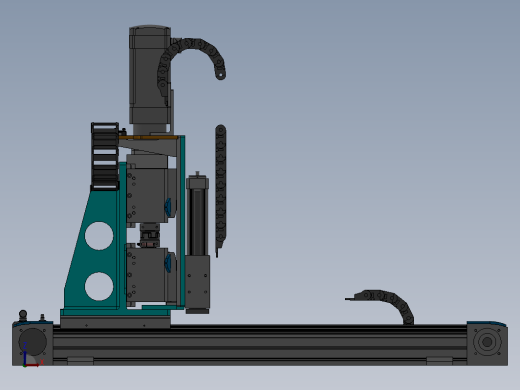This screenshot has height=390, width=520.
Task: Select the gray carriage plate under teal bracket
Action: pos(115,322)
